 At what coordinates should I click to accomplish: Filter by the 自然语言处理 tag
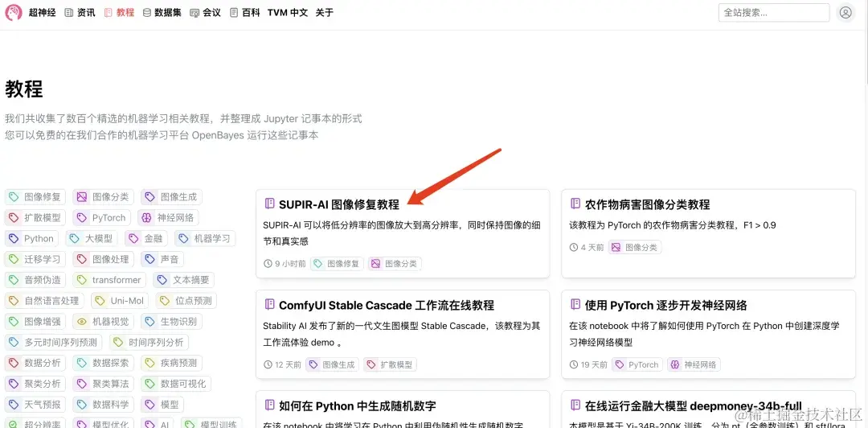click(x=45, y=301)
